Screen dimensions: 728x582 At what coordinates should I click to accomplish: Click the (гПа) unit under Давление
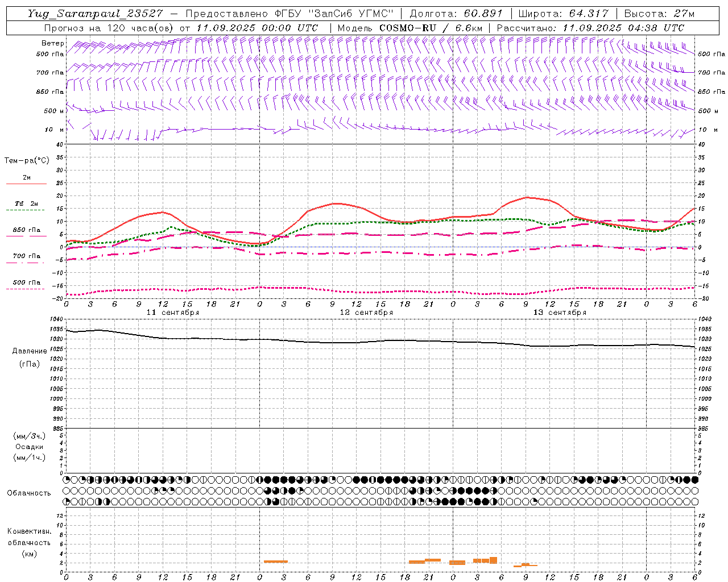click(x=30, y=364)
